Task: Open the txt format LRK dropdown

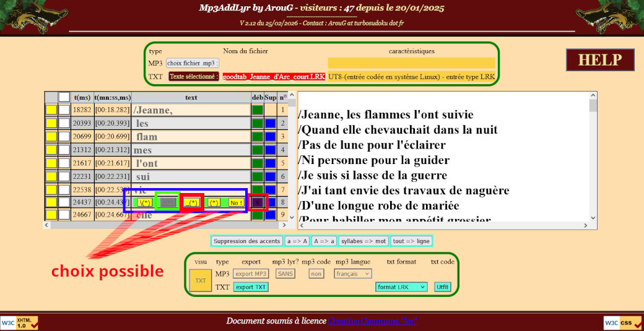Action: tap(401, 287)
